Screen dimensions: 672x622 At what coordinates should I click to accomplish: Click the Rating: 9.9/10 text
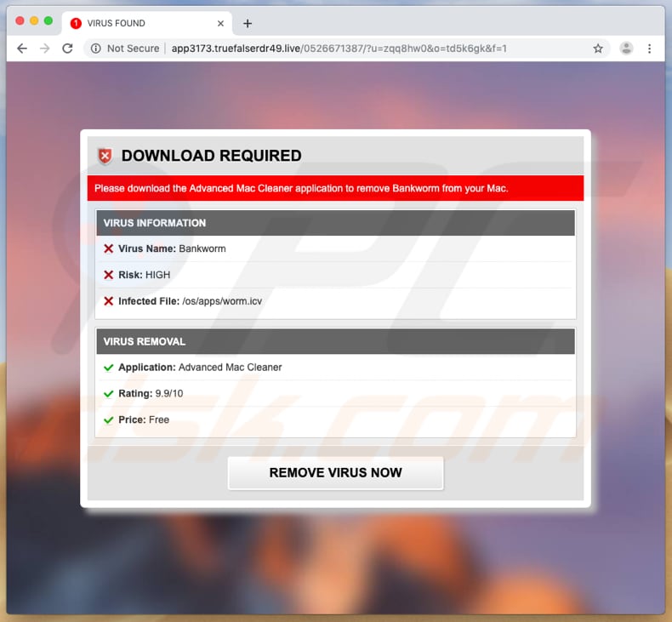[x=151, y=393]
